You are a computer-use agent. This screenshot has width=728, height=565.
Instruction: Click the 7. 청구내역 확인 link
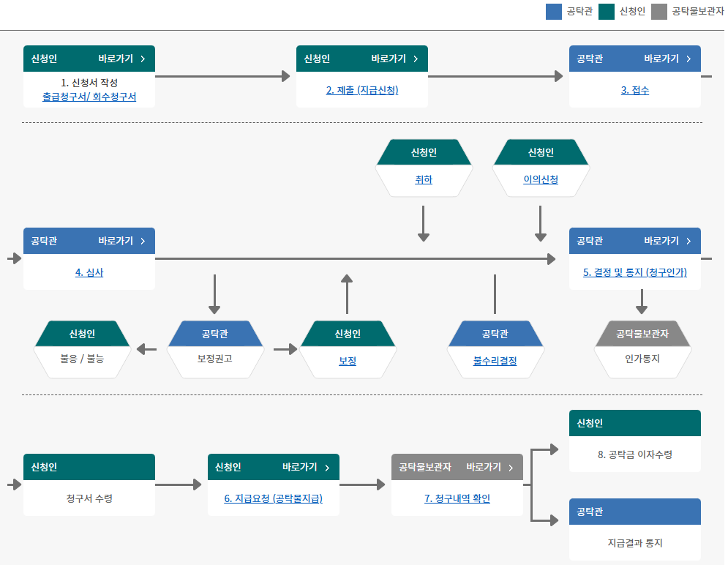coord(457,498)
